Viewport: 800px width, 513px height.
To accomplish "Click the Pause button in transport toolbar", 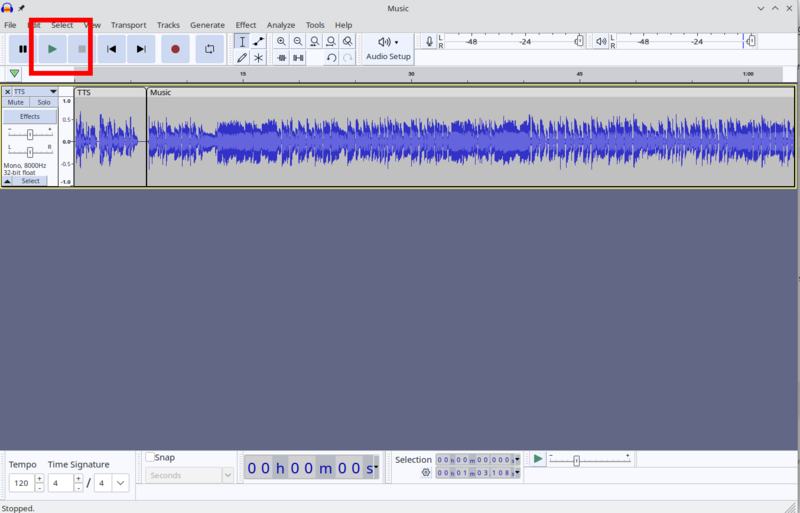I will click(x=23, y=48).
